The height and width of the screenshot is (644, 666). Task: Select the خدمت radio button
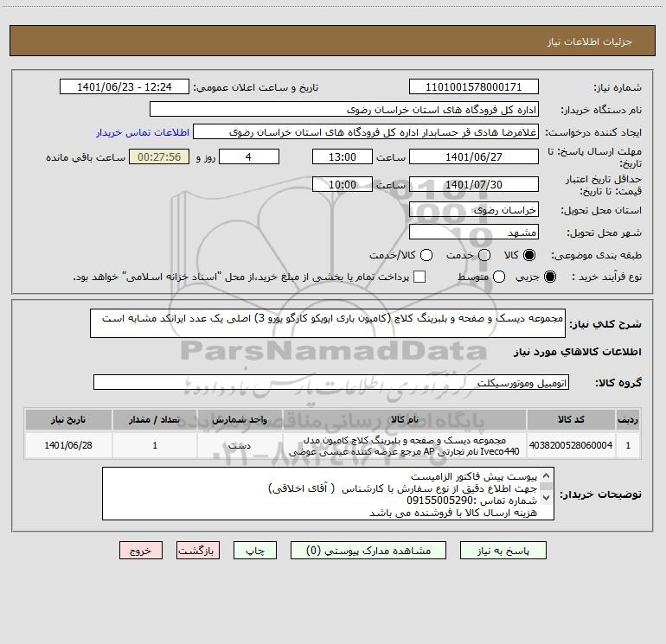[484, 255]
